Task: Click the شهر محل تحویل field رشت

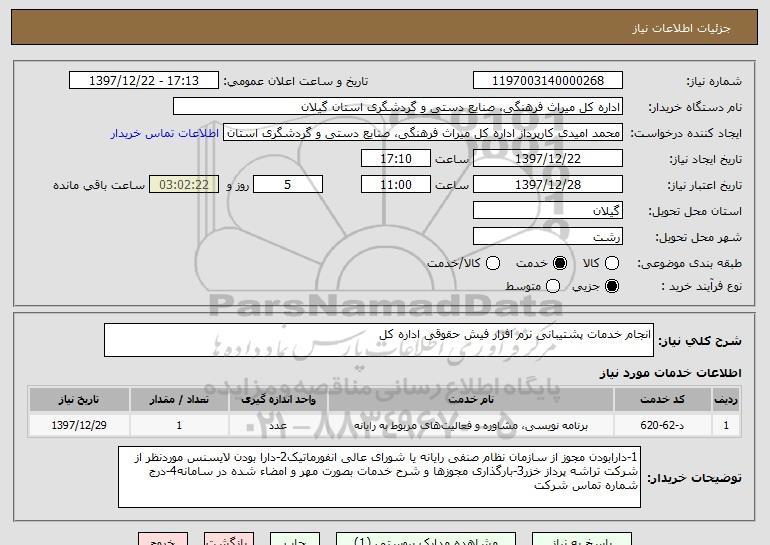Action: pos(548,237)
